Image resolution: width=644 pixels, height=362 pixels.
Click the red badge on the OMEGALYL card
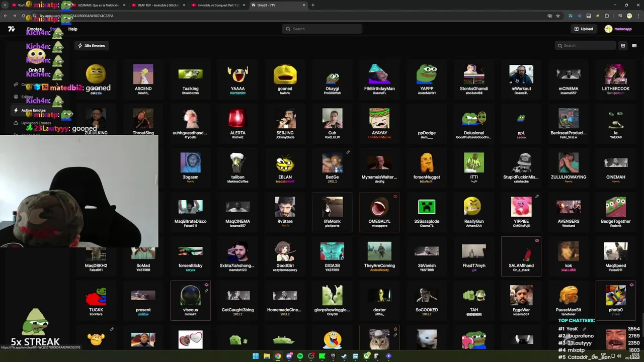pos(395,196)
